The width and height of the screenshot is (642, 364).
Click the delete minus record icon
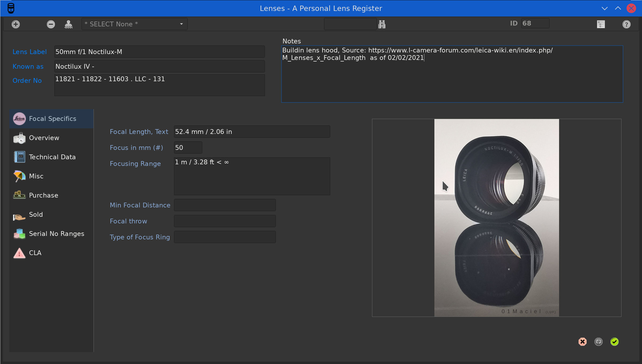tap(51, 24)
